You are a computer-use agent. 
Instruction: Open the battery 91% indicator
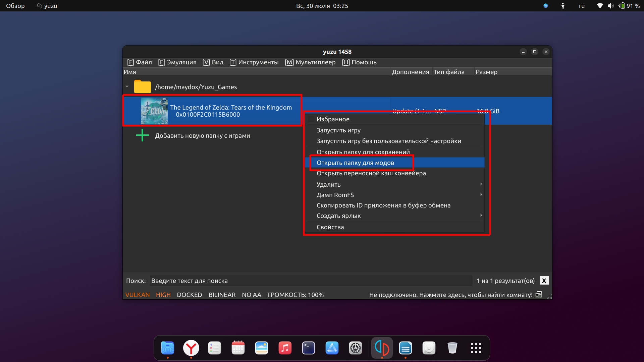tap(629, 6)
